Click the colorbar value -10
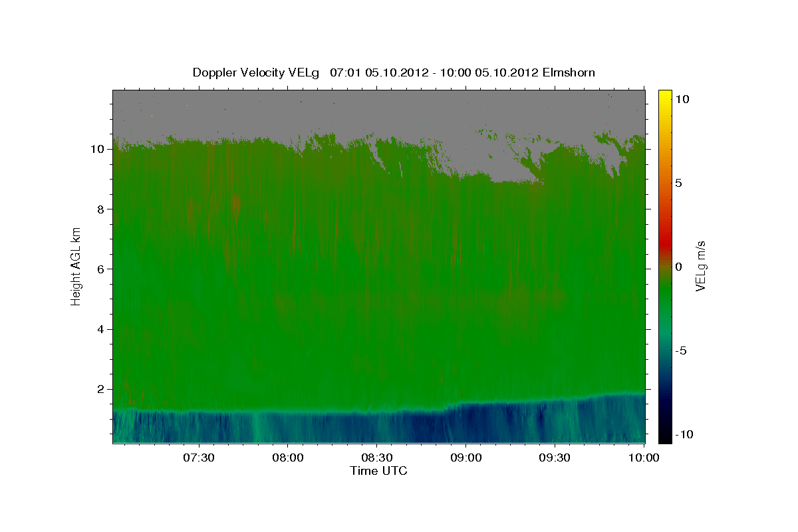798x532 pixels. (683, 434)
